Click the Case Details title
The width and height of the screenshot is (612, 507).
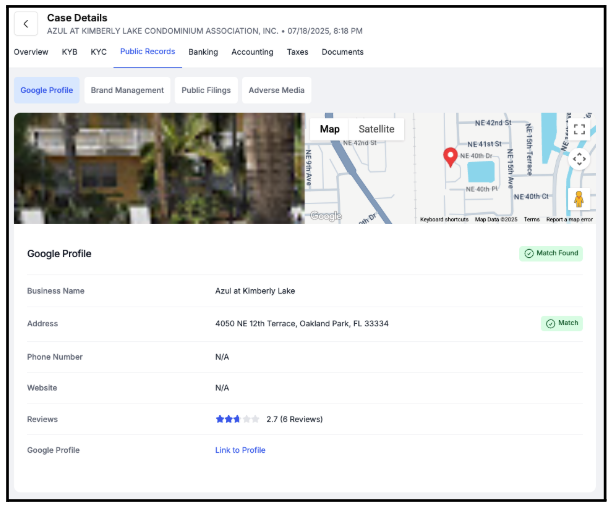77,18
